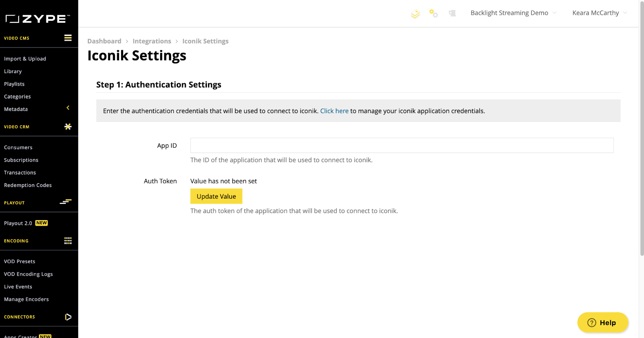The height and width of the screenshot is (338, 644).
Task: Click 'Value has not been set' text
Action: point(223,181)
